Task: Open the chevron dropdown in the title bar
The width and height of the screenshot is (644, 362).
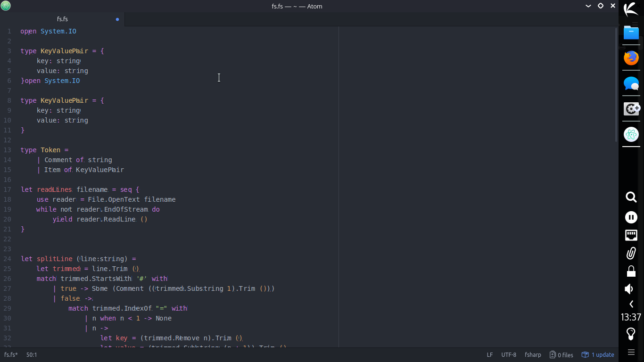Action: (588, 6)
